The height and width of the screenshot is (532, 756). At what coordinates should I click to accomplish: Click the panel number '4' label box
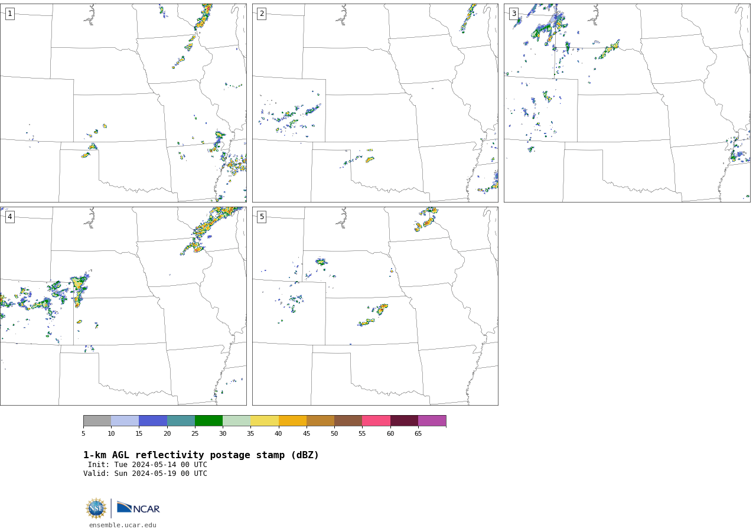[10, 217]
